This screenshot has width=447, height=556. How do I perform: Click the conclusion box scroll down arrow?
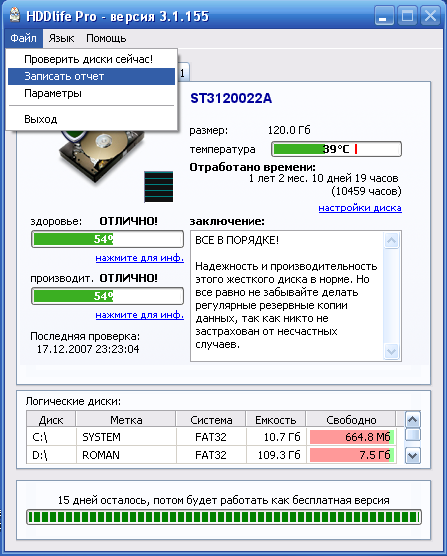pyautogui.click(x=391, y=351)
